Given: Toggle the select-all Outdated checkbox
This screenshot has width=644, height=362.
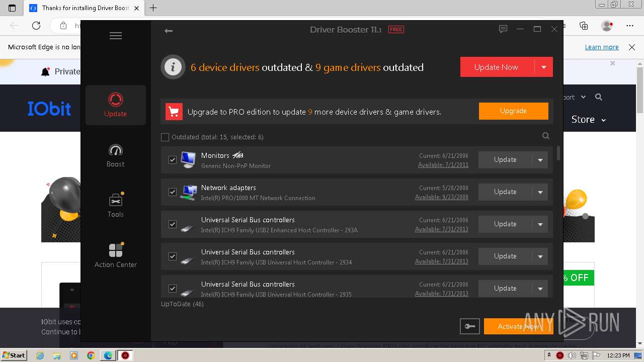Looking at the screenshot, I should tap(165, 137).
